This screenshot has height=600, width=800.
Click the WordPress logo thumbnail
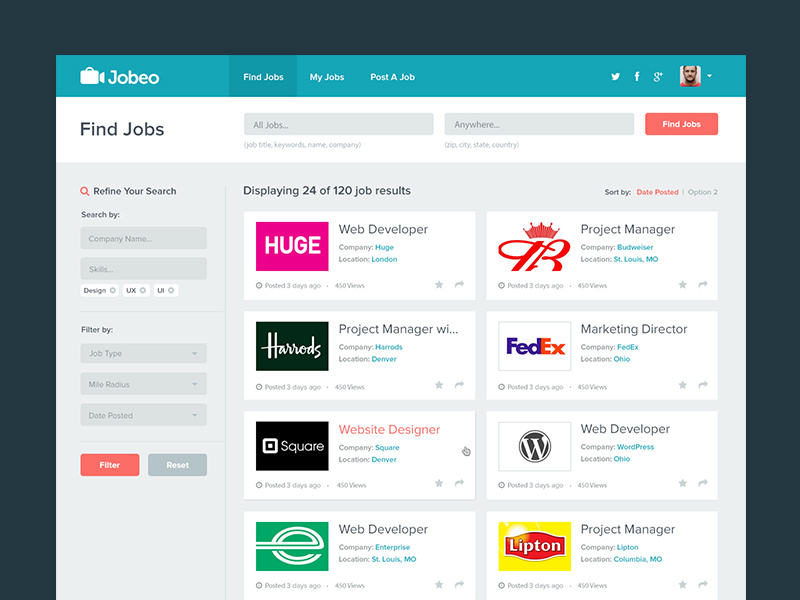coord(535,446)
